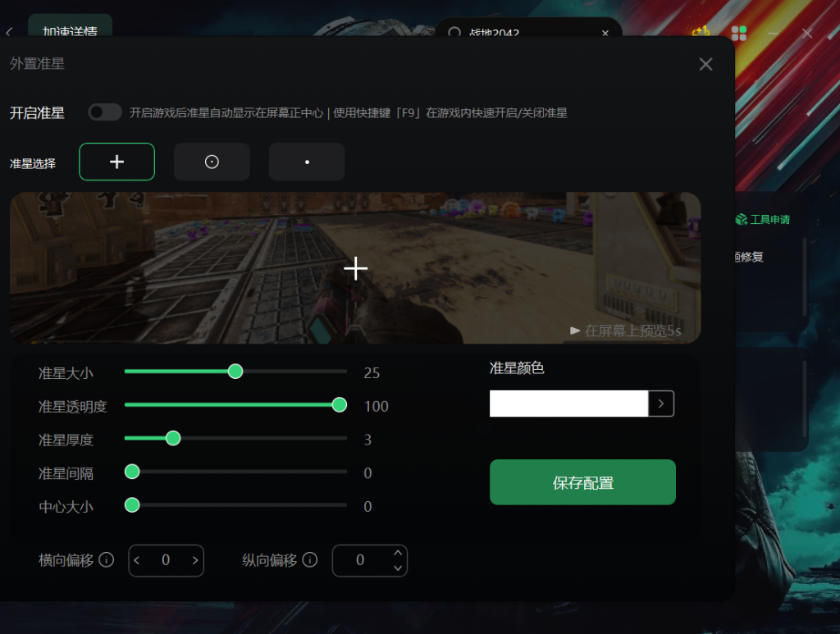
Task: Clear the search box with its X
Action: tap(605, 34)
